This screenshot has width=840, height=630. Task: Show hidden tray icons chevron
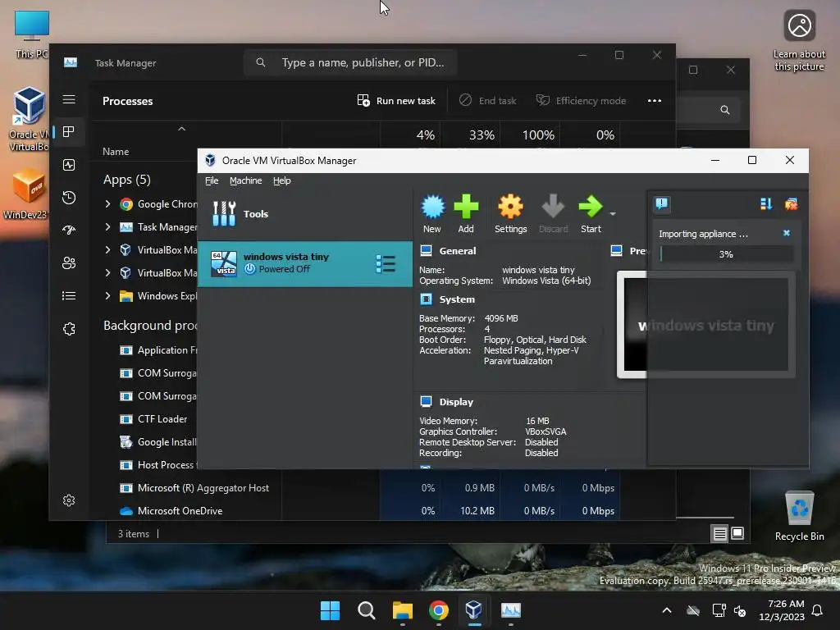pos(666,610)
